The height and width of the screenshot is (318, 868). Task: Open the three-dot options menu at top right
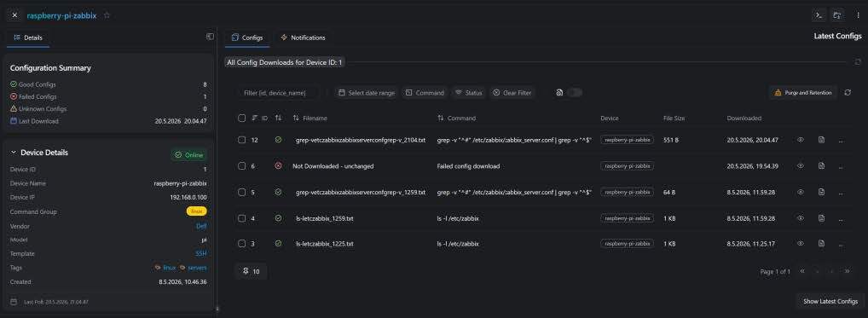point(858,15)
